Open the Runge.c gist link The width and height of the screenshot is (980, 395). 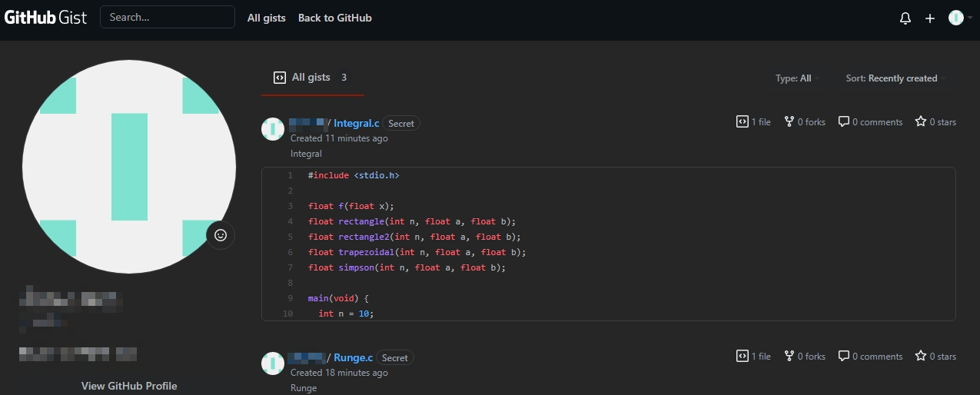354,357
